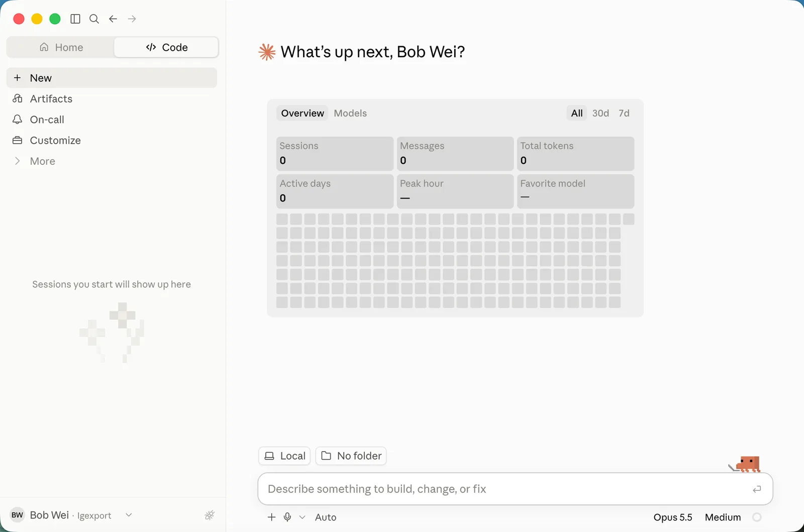
Task: Change the Medium effort level
Action: tap(723, 517)
